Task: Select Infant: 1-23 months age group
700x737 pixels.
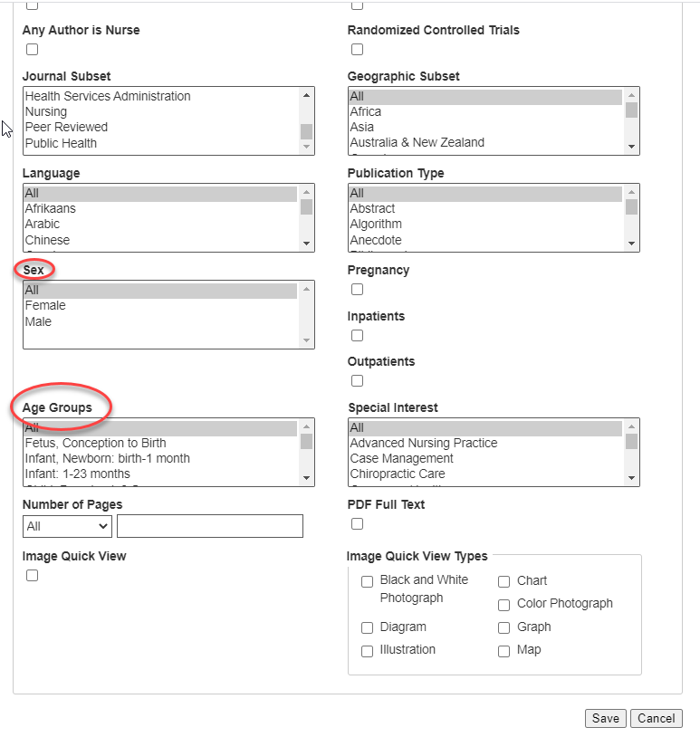Action: pyautogui.click(x=78, y=474)
